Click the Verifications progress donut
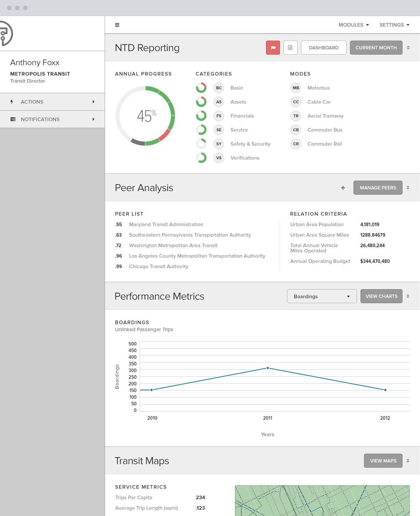This screenshot has height=516, width=420. (201, 158)
